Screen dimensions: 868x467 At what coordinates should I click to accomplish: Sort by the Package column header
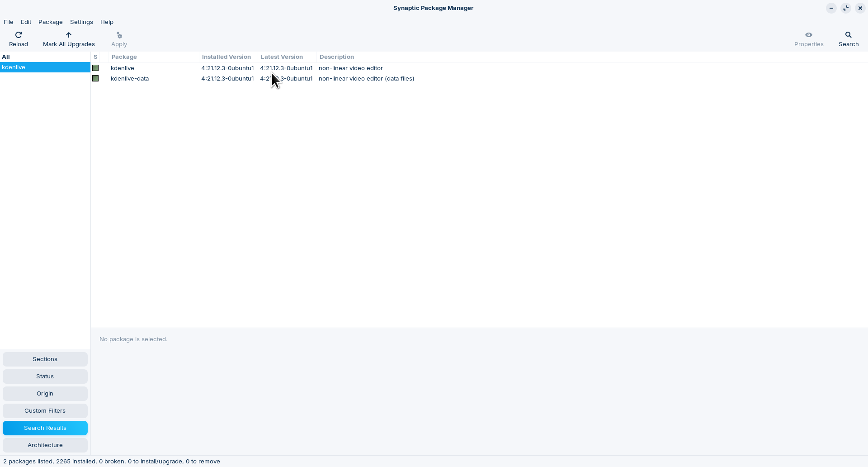(154, 57)
